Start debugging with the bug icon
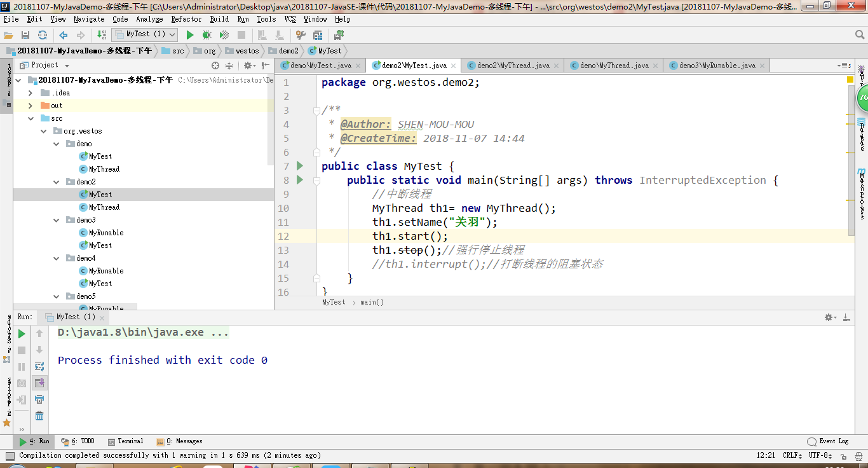 207,35
